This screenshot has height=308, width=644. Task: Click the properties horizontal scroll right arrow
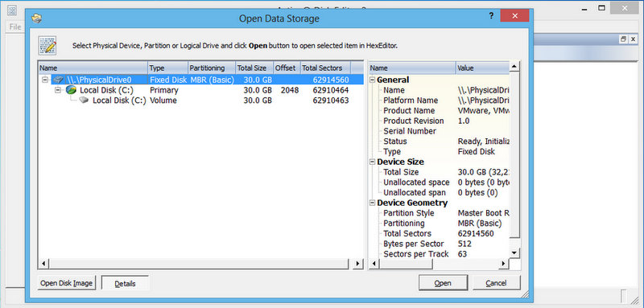tap(504, 264)
